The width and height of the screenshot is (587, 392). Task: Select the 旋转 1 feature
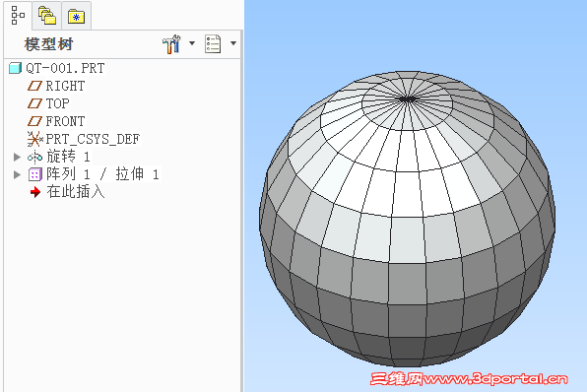point(68,157)
